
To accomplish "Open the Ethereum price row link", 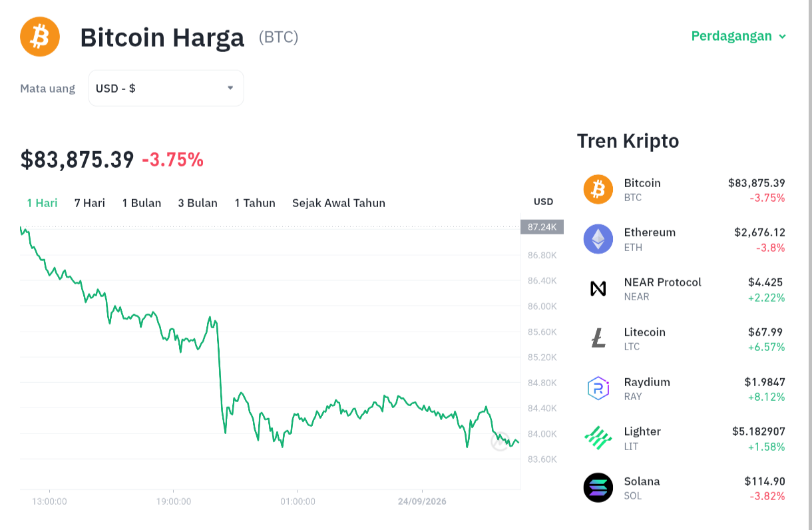I will (x=684, y=239).
